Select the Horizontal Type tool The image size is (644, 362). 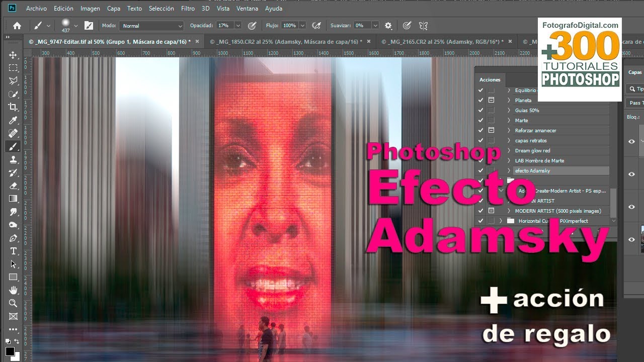13,251
